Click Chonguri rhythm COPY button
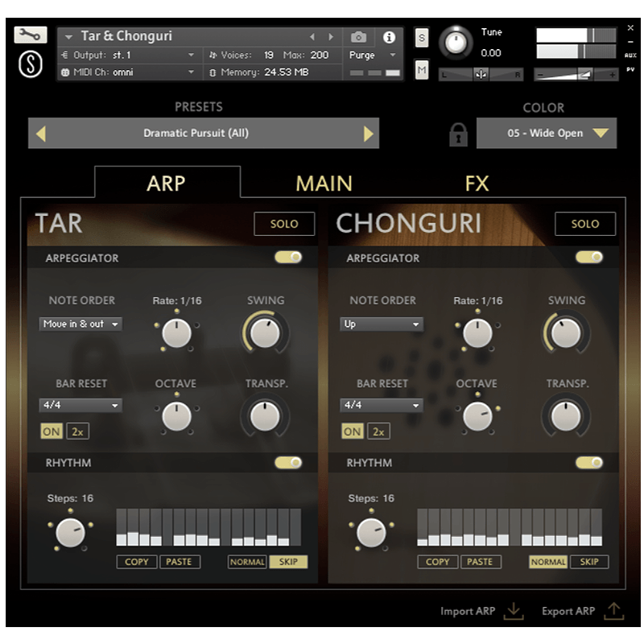The image size is (644, 644). 438,562
